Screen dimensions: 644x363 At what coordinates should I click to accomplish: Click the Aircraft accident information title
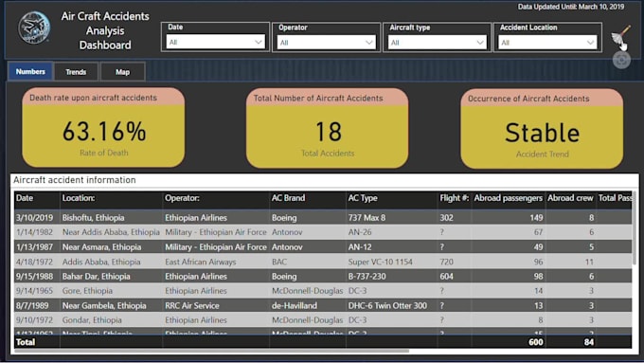coord(74,180)
